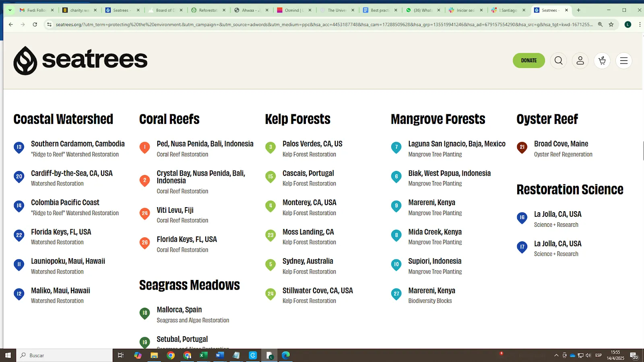This screenshot has width=644, height=362.
Task: Open the Windows Start menu
Action: tap(8, 355)
